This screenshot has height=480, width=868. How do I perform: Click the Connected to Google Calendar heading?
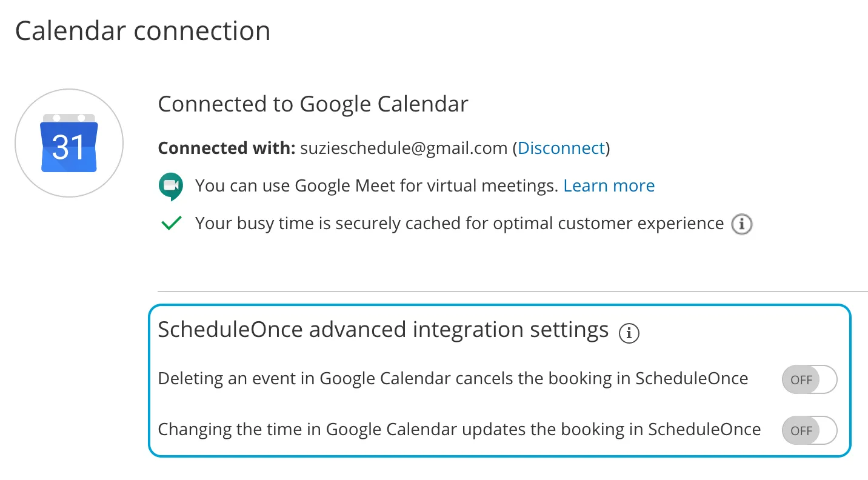(x=313, y=104)
